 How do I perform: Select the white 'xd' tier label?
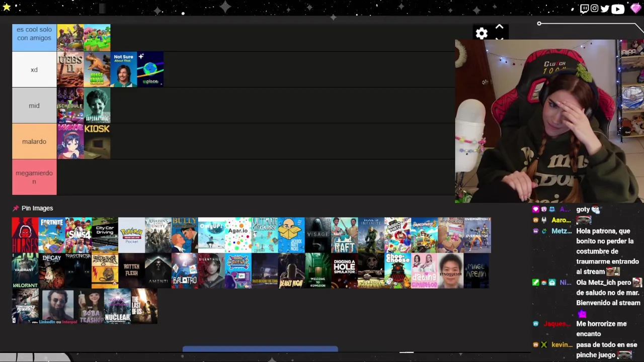coord(34,69)
